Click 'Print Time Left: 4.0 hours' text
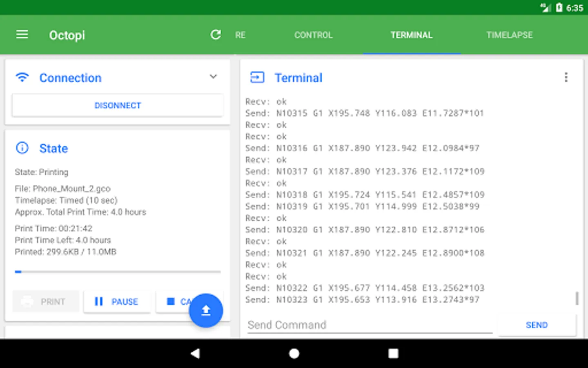This screenshot has width=588, height=368. [63, 240]
